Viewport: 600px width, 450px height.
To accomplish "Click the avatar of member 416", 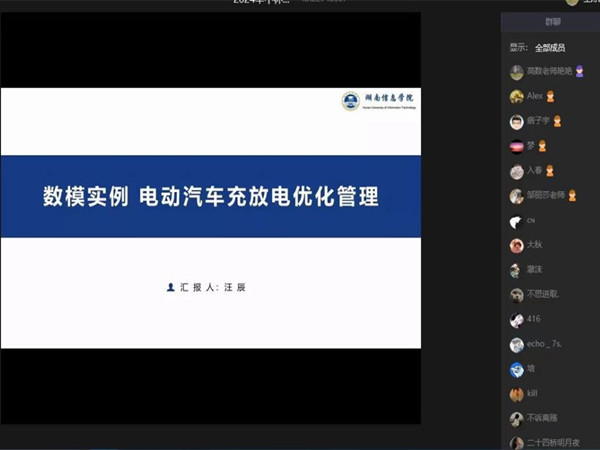I will click(x=517, y=320).
